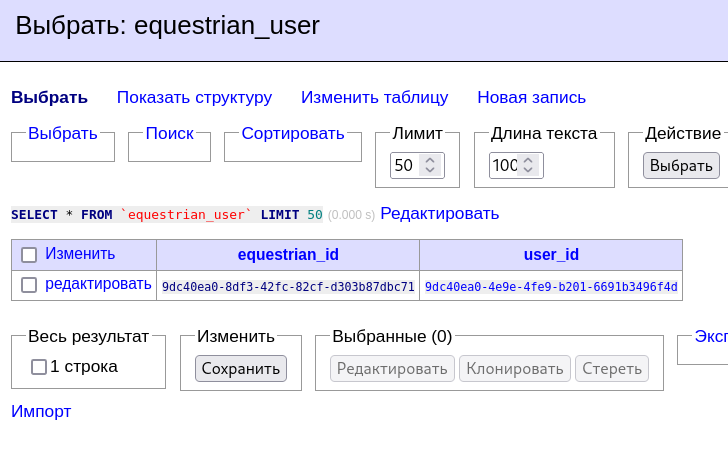Open the Импорт link
This screenshot has height=464, width=728.
41,412
